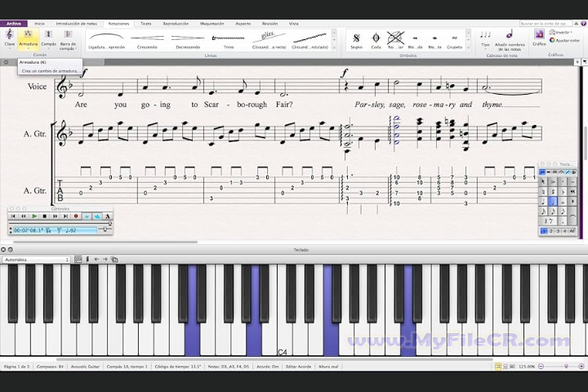Click the Ajustar color button
The width and height of the screenshot is (588, 392).
pos(564,40)
